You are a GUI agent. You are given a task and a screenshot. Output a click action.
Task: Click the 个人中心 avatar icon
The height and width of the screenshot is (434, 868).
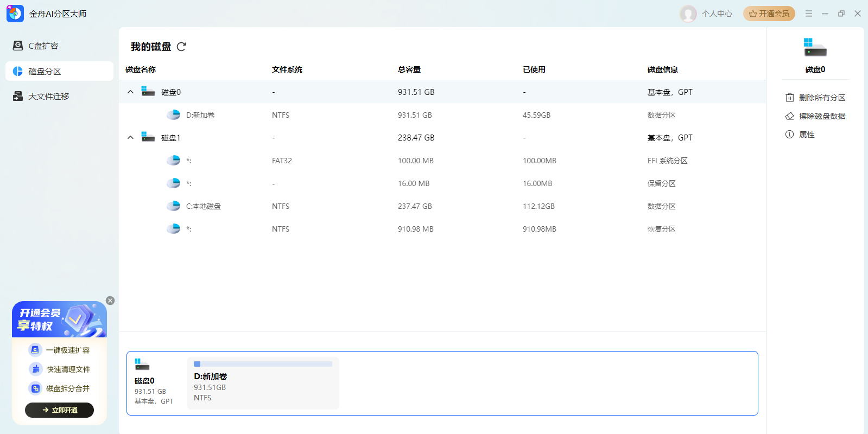[x=688, y=14]
